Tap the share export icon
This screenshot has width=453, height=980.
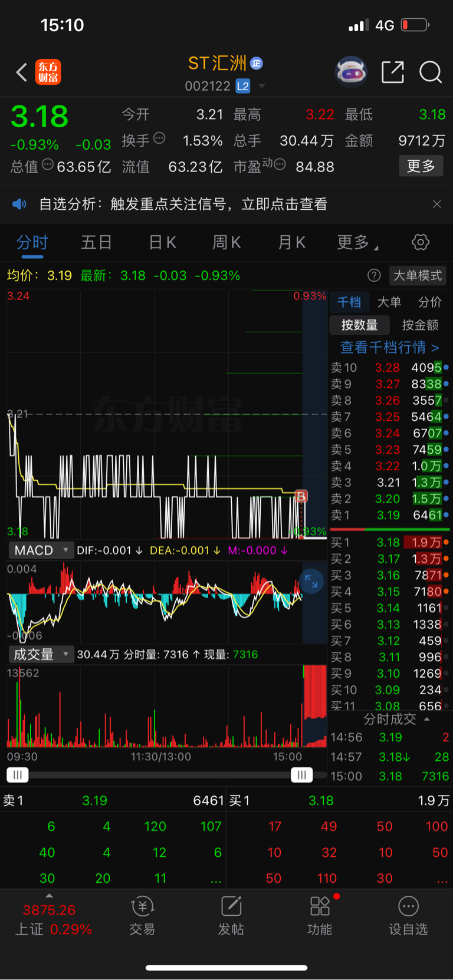point(393,72)
